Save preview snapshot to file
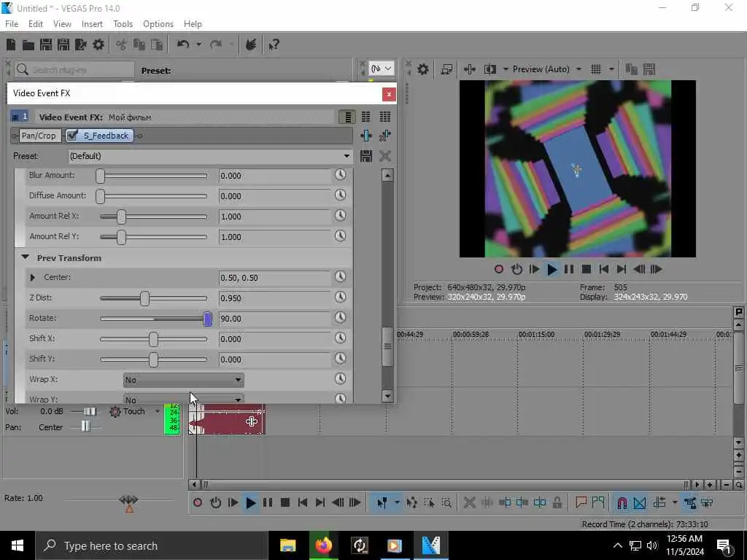This screenshot has height=560, width=747. click(x=649, y=69)
